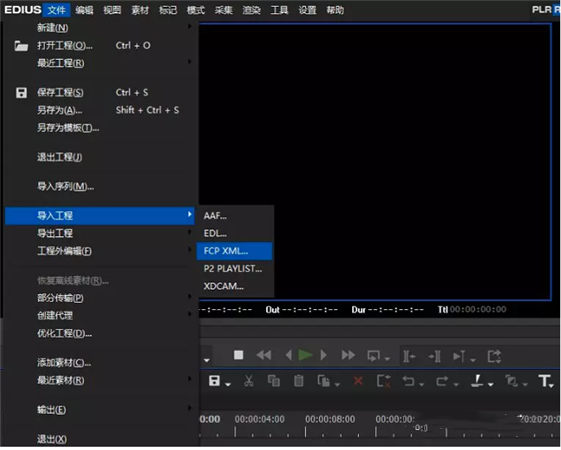Open the 文件 menu in menu bar
561x450 pixels.
(x=56, y=10)
